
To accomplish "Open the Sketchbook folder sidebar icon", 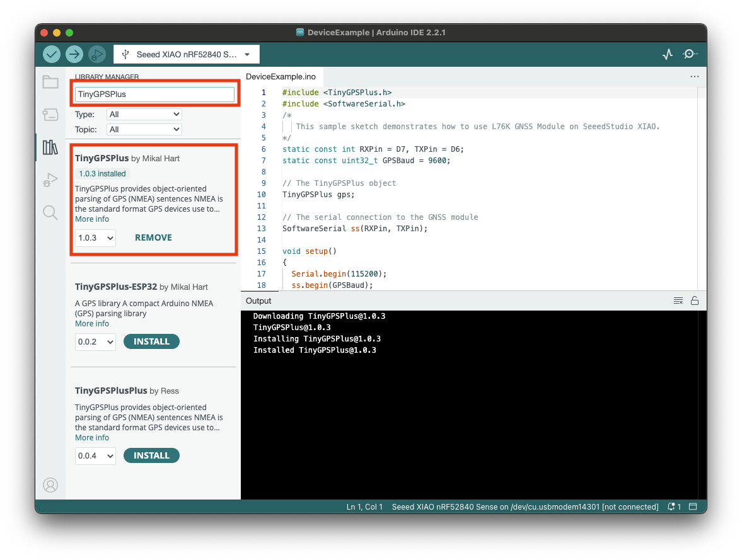I will [50, 83].
